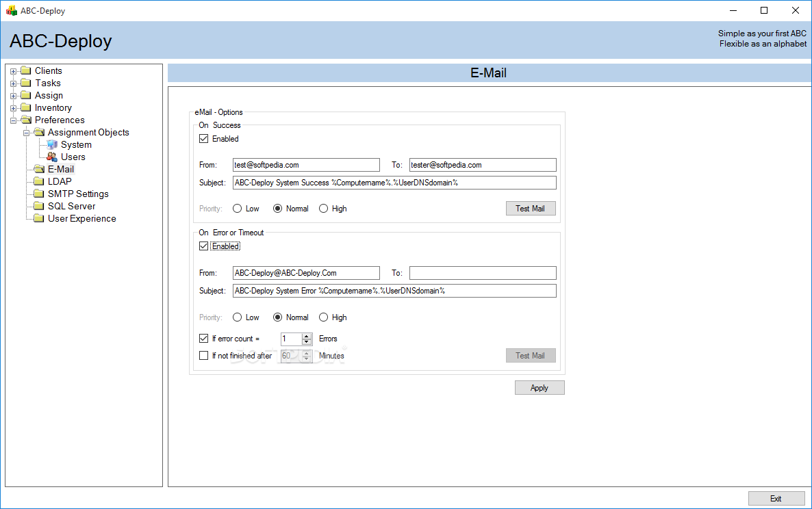Click the On Success From address field
Screen dimensions: 812x509
click(x=306, y=165)
